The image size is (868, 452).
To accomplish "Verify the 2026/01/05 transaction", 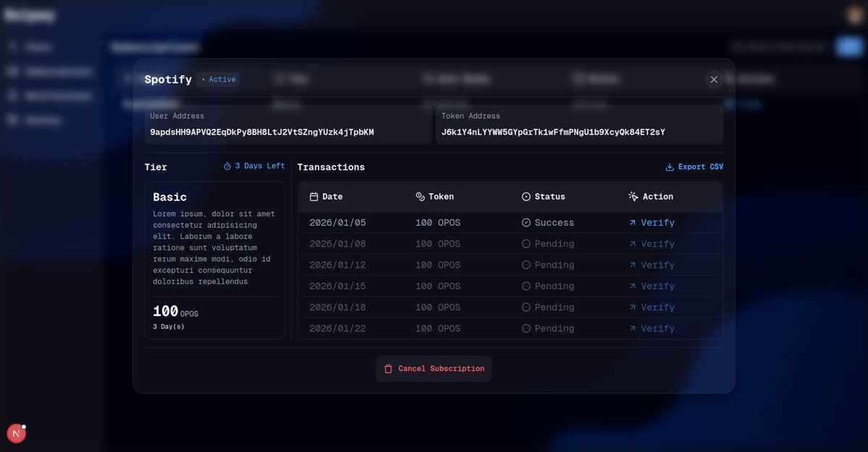I will pyautogui.click(x=652, y=223).
